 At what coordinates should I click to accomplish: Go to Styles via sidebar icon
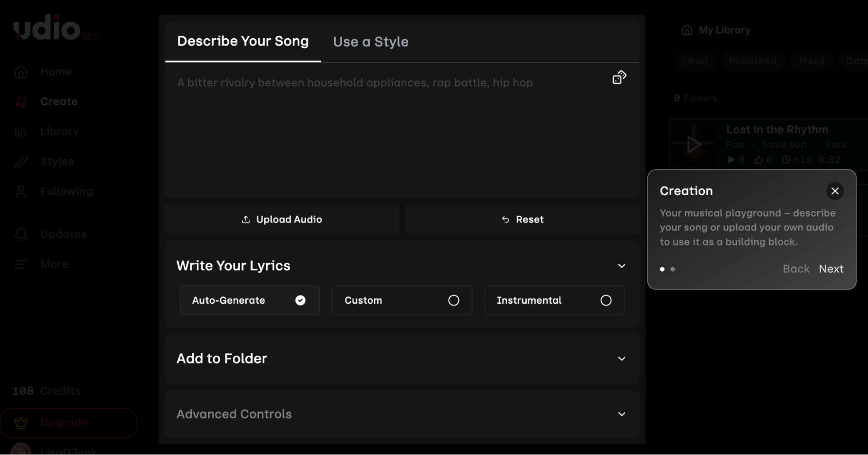(56, 161)
